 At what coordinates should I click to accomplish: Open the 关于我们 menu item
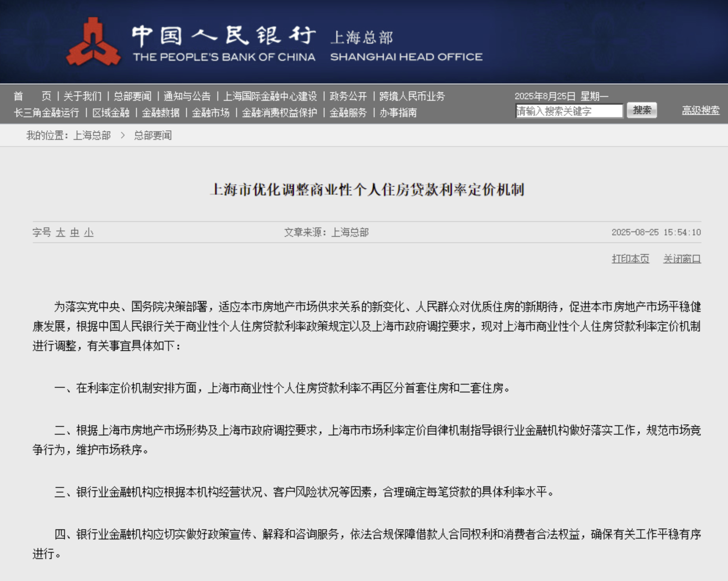click(82, 96)
